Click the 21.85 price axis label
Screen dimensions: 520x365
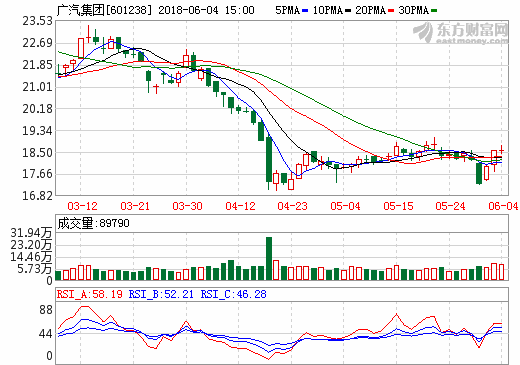pyautogui.click(x=37, y=65)
